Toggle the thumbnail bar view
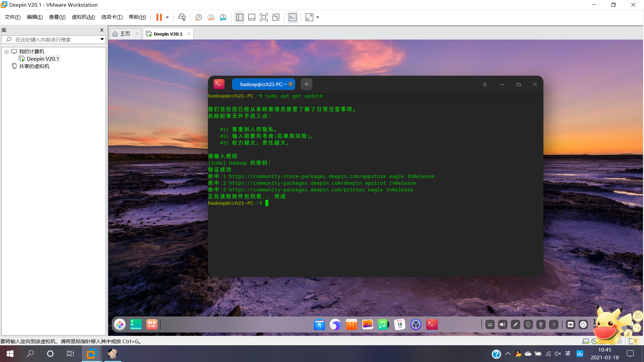644x362 pixels. 252,17
